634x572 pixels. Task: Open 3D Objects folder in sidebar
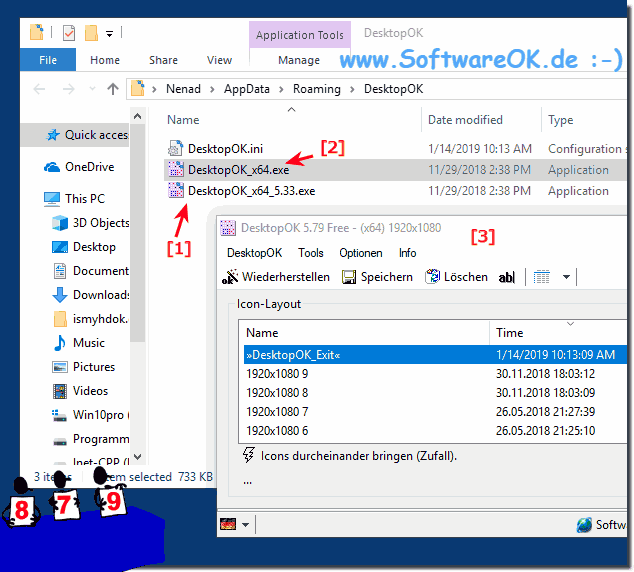click(91, 223)
